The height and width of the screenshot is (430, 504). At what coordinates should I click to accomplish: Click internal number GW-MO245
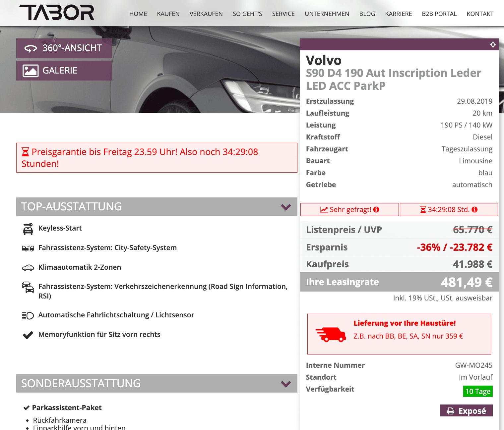[474, 365]
